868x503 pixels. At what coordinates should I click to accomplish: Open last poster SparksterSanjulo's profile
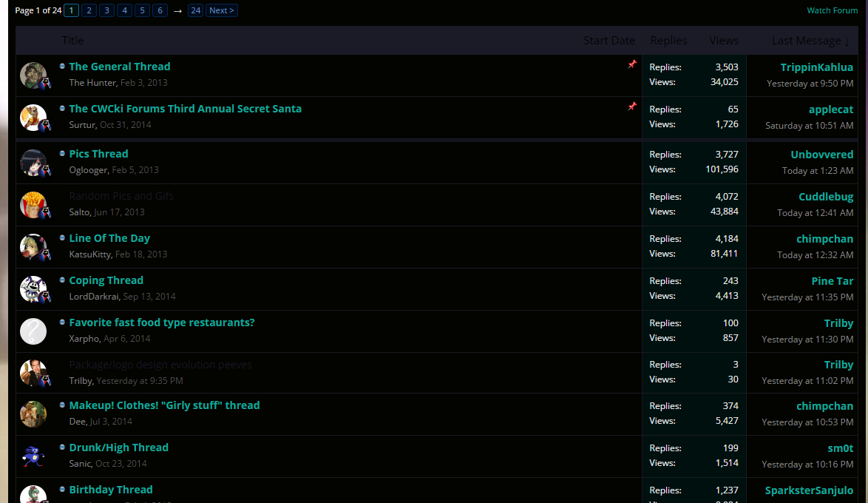[809, 491]
